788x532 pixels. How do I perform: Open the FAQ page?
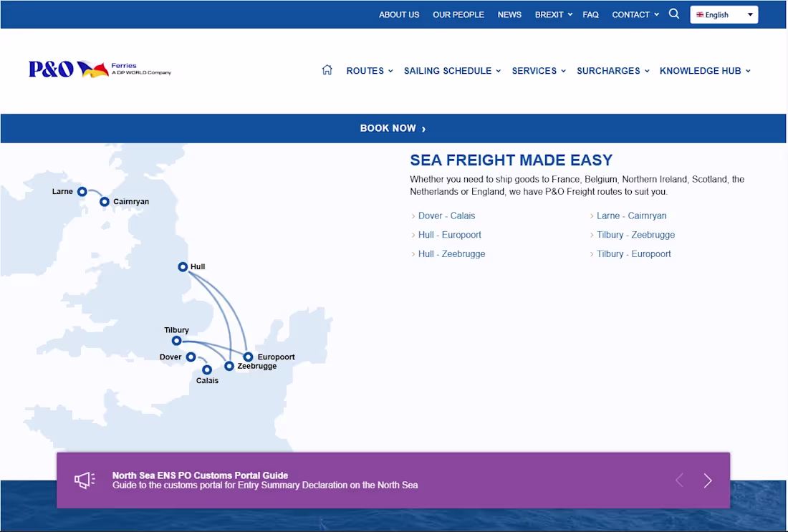coord(590,14)
